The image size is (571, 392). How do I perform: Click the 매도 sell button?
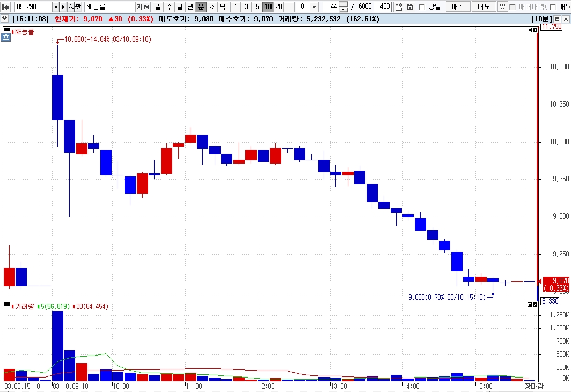484,6
